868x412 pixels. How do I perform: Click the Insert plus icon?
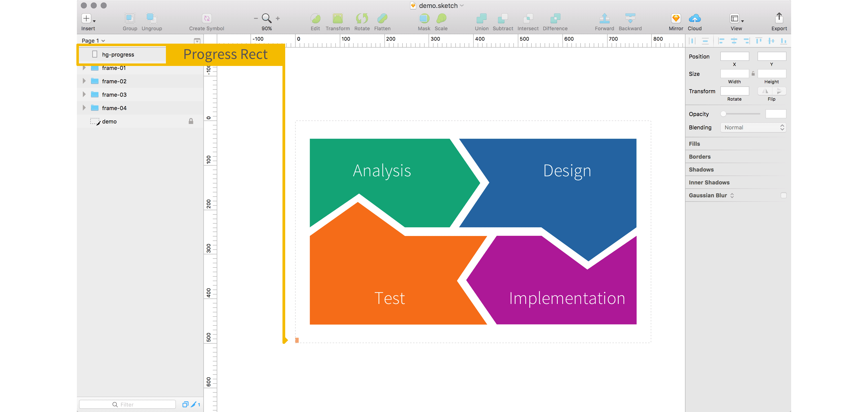86,18
